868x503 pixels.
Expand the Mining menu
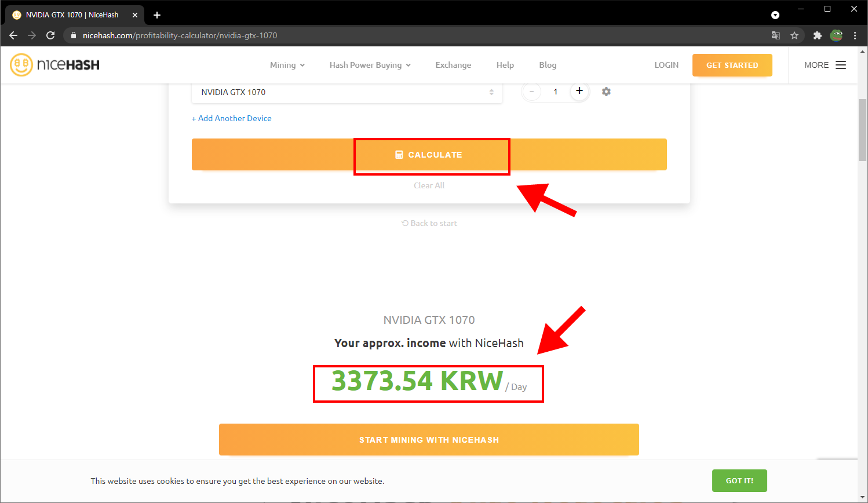287,65
